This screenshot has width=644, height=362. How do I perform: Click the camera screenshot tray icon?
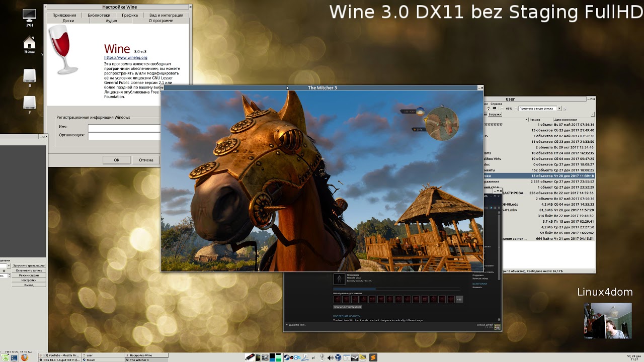point(265,357)
